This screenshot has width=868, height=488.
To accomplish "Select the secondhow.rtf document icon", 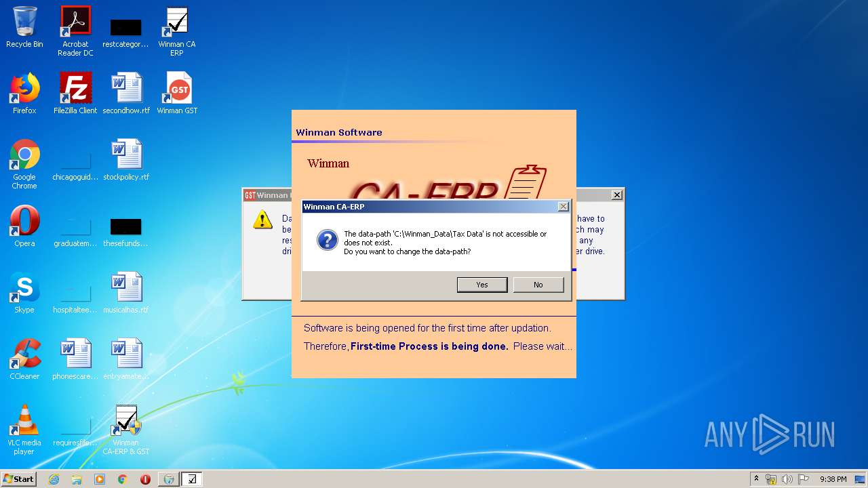I will coord(126,94).
